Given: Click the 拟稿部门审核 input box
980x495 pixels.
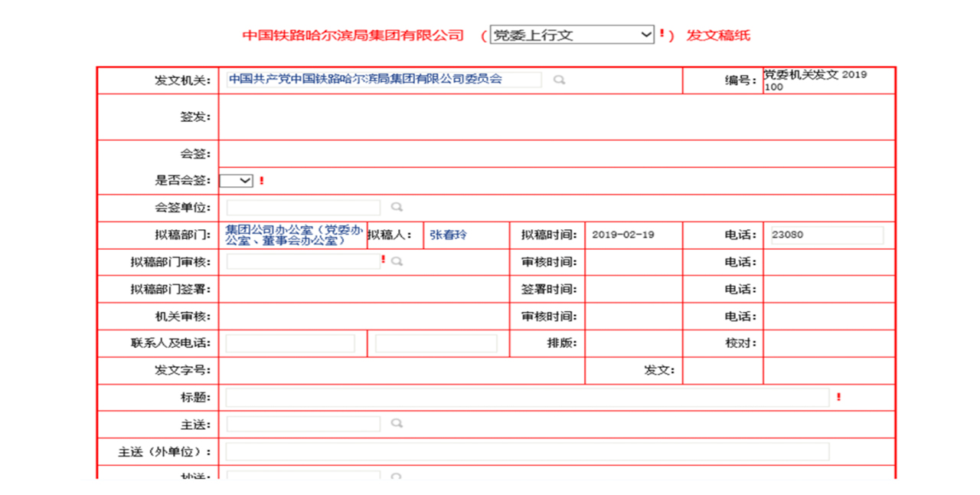Looking at the screenshot, I should click(303, 262).
